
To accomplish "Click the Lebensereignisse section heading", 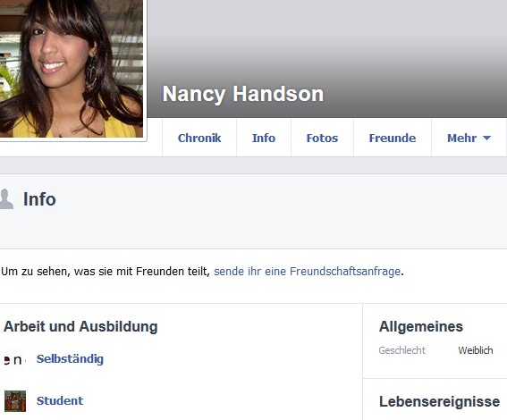I will point(439,401).
